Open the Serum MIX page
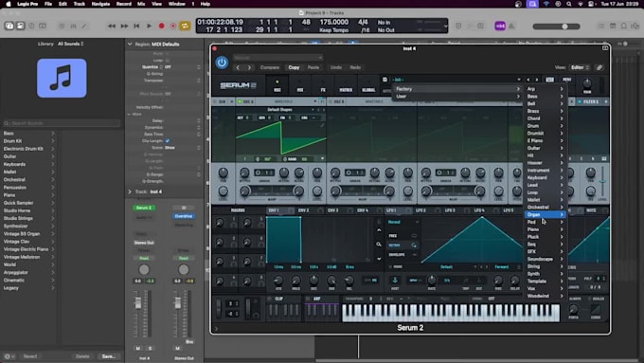This screenshot has width=644, height=363. coord(300,85)
